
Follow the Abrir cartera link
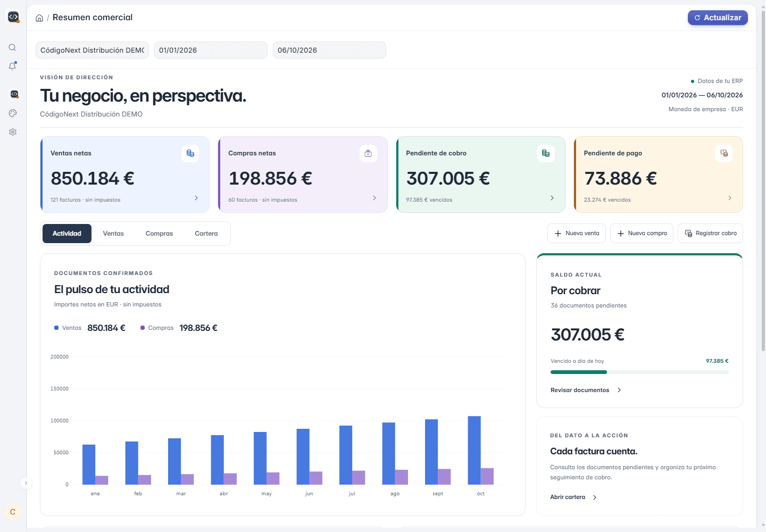pos(573,497)
